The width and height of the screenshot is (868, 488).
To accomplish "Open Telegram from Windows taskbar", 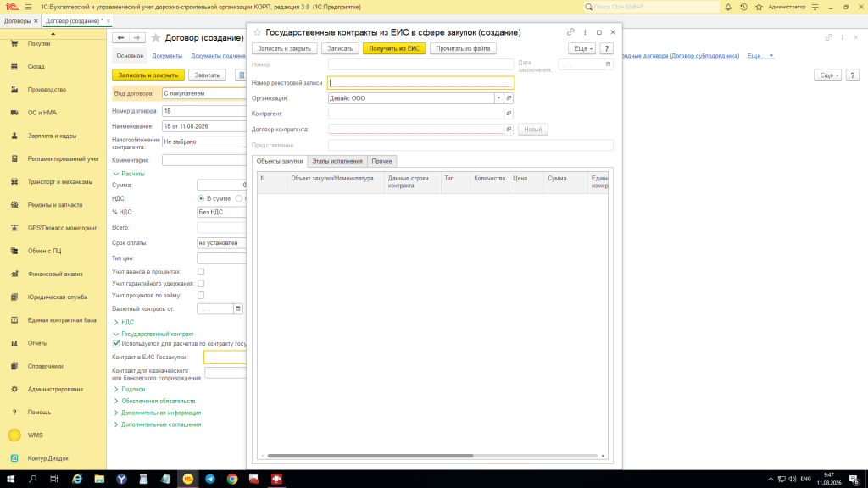I will pyautogui.click(x=210, y=480).
